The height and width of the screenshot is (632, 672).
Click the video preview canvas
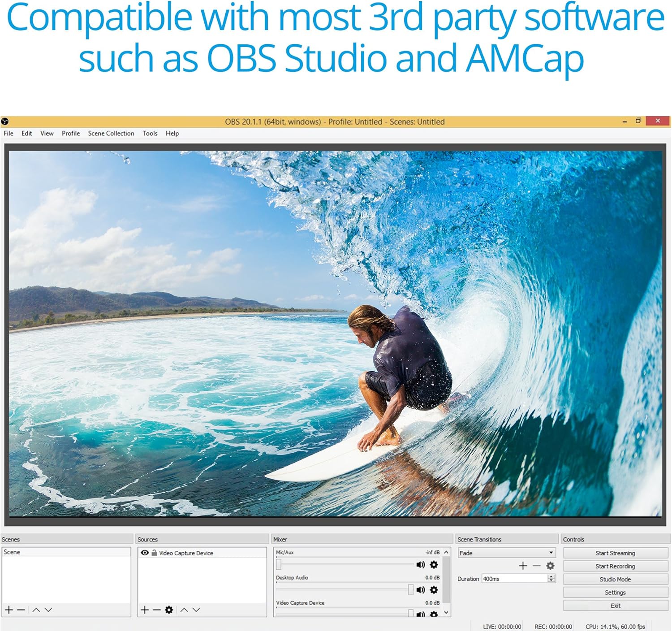(x=336, y=334)
